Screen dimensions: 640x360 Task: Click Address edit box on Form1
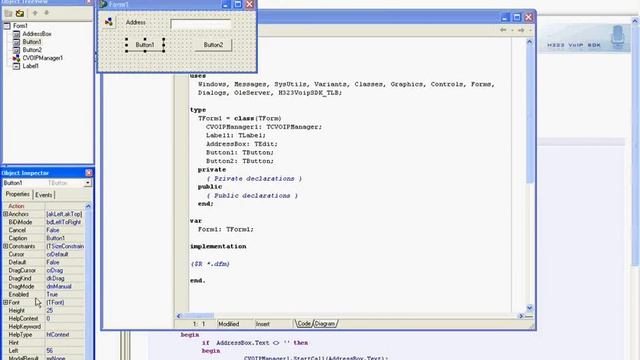click(x=200, y=24)
